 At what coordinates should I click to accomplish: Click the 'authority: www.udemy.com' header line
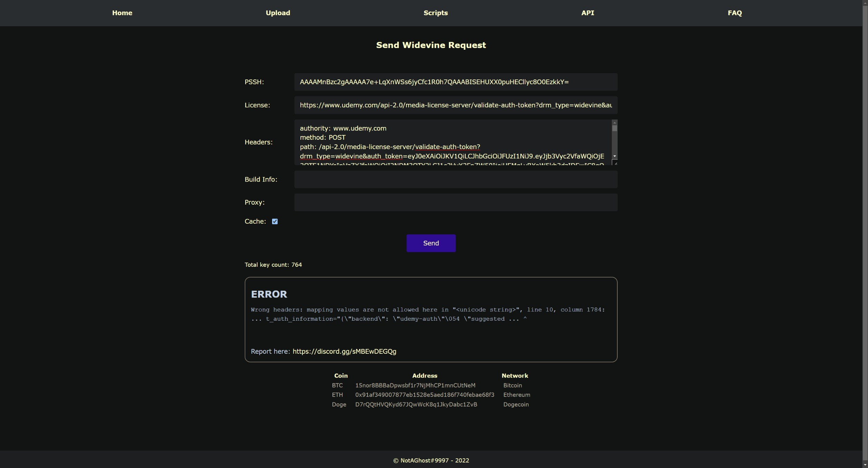pos(343,128)
